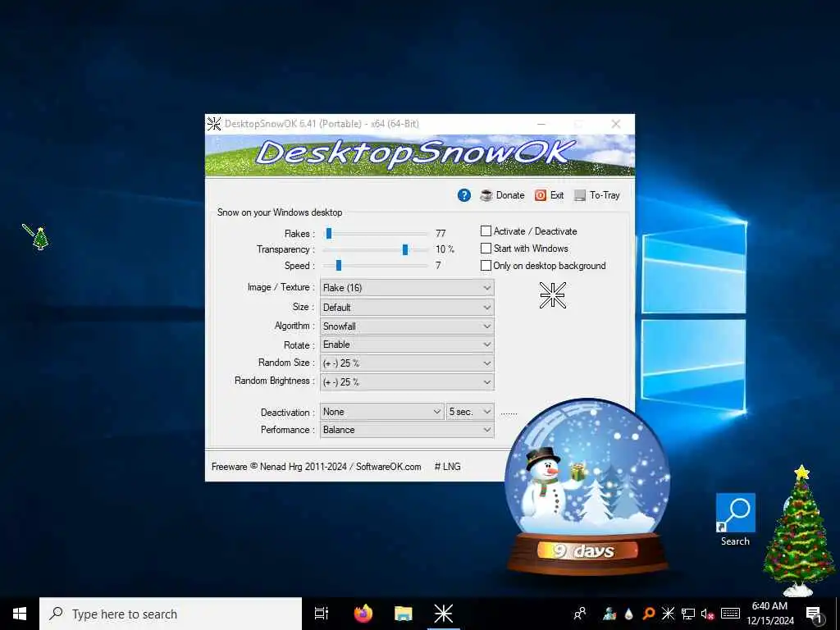The image size is (840, 630).
Task: Open the Search desktop shortcut
Action: [736, 519]
